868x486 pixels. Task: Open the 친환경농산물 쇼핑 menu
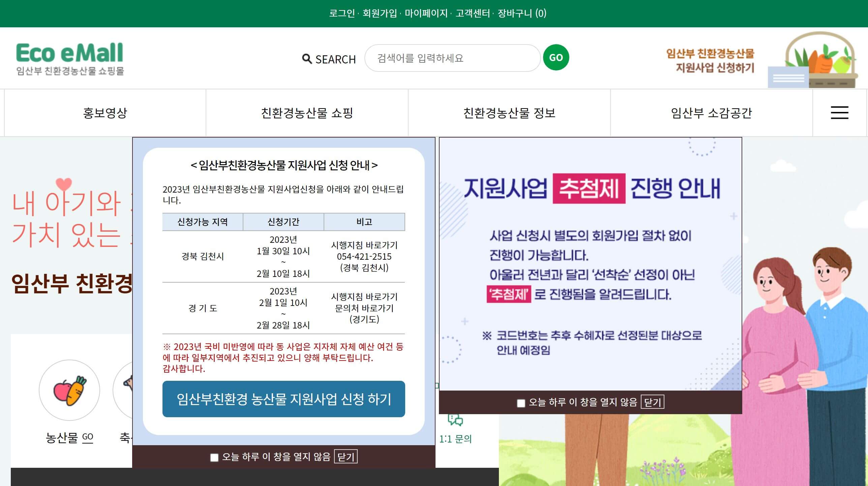click(x=307, y=113)
